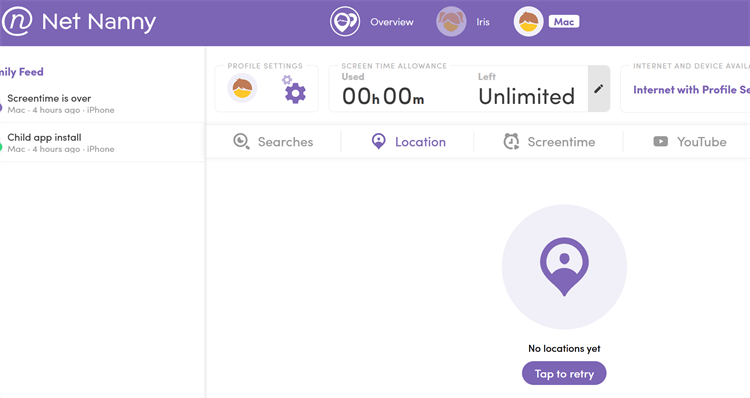Click the 'Left' label
750x398 pixels.
(487, 77)
